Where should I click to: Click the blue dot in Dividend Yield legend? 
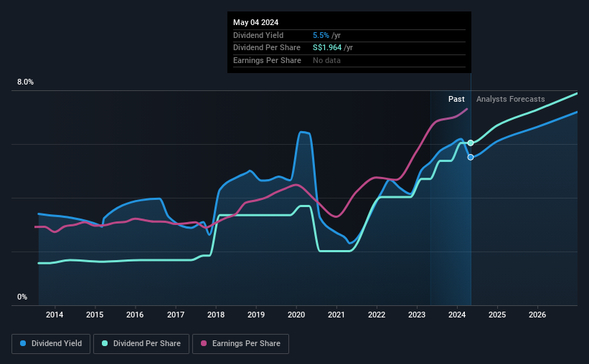click(x=23, y=344)
